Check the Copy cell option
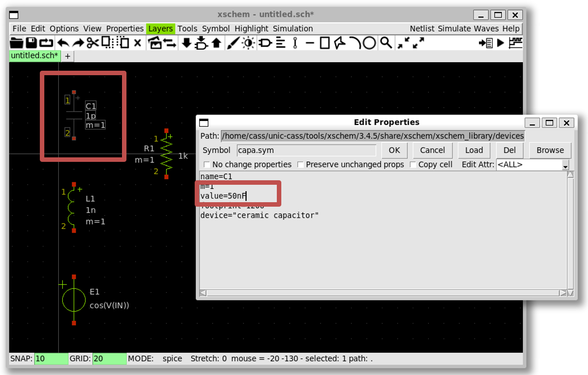 [413, 165]
